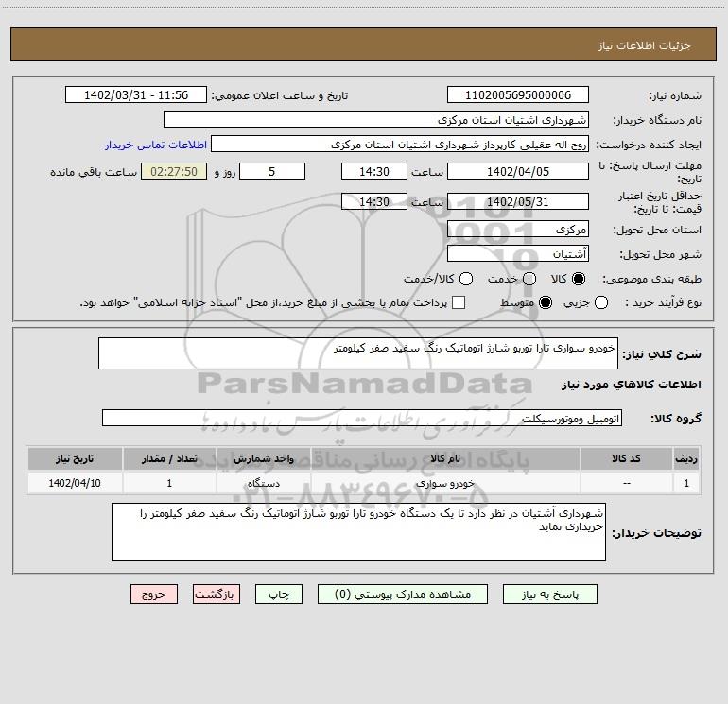Click the product code cell showing --
The image size is (728, 704).
(626, 483)
